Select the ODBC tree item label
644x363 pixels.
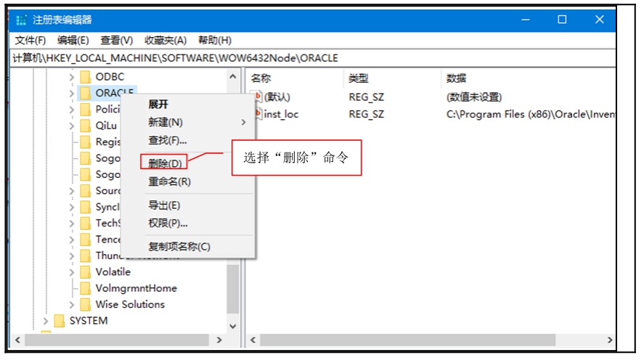(110, 77)
